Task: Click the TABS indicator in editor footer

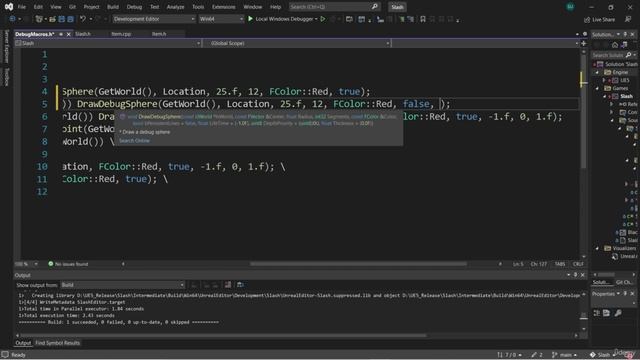Action: tap(560, 264)
